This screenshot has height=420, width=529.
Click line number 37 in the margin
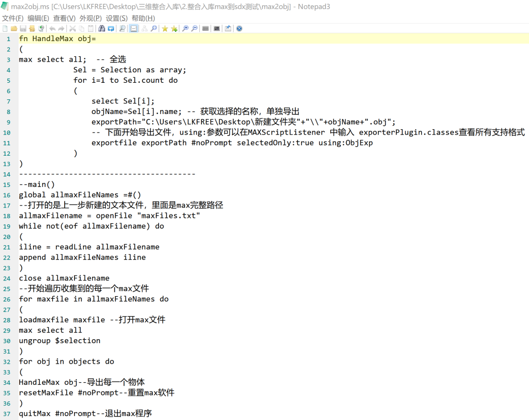[7, 414]
